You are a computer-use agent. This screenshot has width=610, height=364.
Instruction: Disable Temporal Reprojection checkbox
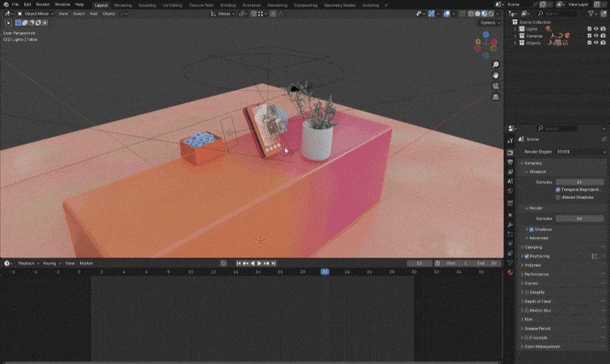558,190
